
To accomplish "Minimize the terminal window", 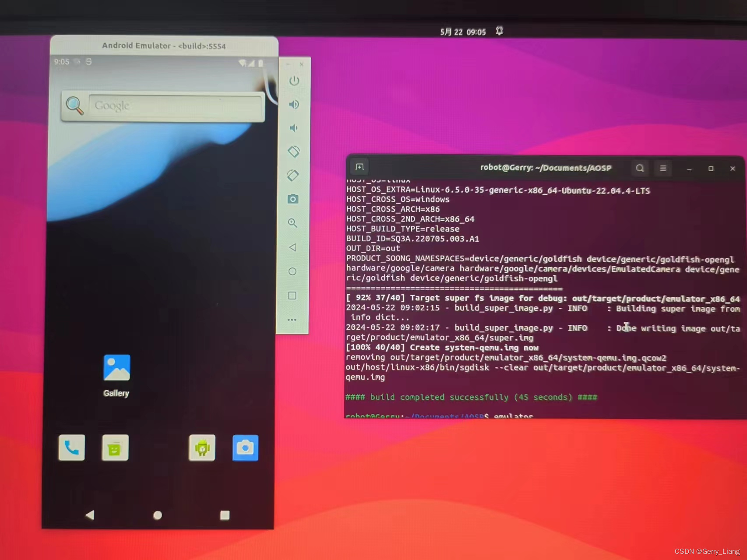I will [689, 169].
